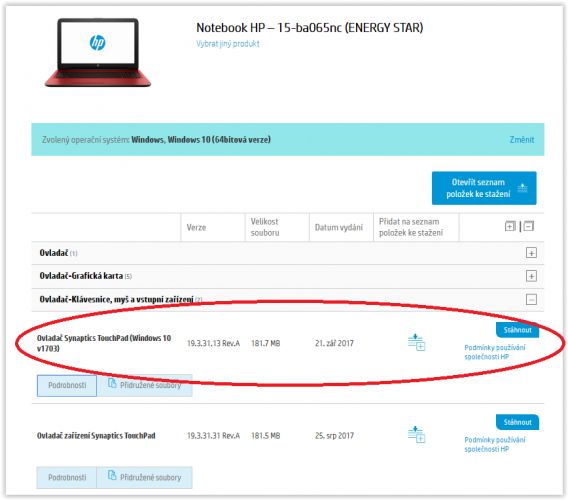The width and height of the screenshot is (568, 500).
Task: Click Stáhnout for driver version 19.3.31.31
Action: [517, 422]
